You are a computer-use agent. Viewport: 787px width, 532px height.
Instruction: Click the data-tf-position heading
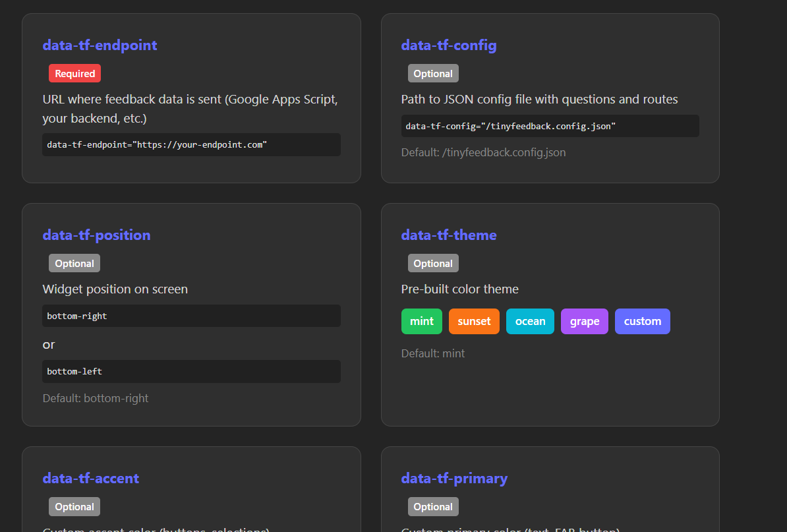coord(96,235)
